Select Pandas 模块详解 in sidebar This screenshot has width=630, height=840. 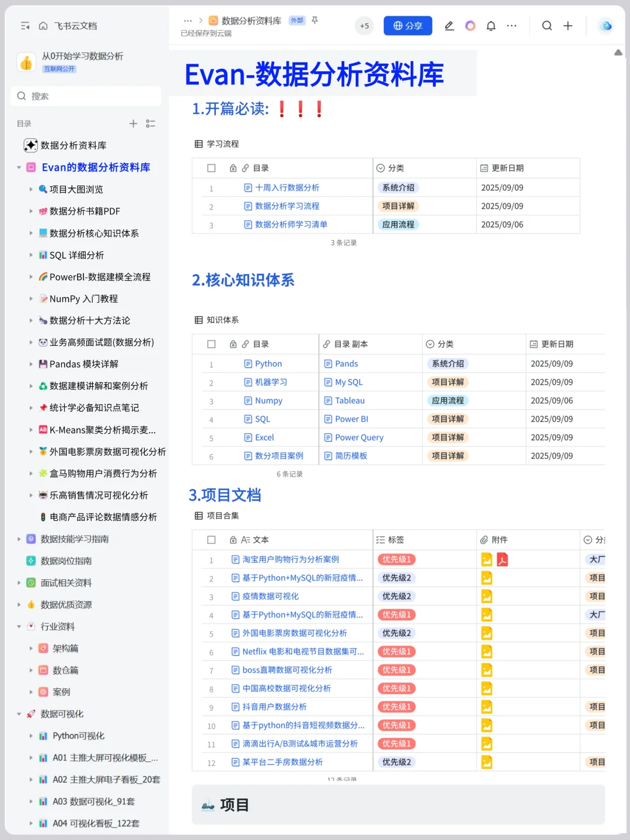tap(84, 364)
